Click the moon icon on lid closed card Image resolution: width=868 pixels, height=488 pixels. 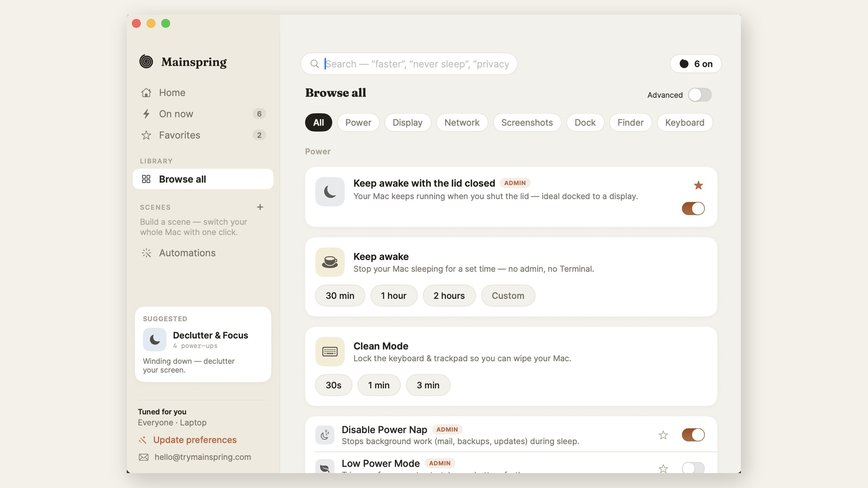click(330, 192)
